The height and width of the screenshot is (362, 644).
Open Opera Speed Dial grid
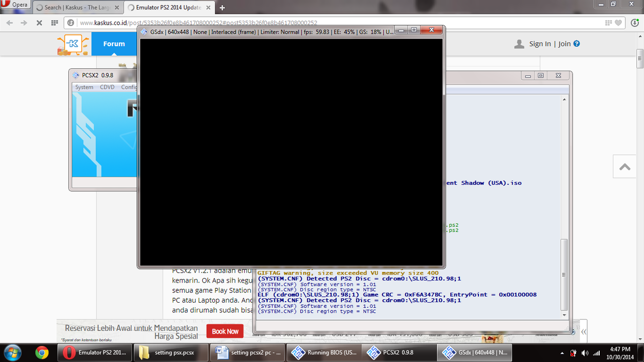point(54,23)
